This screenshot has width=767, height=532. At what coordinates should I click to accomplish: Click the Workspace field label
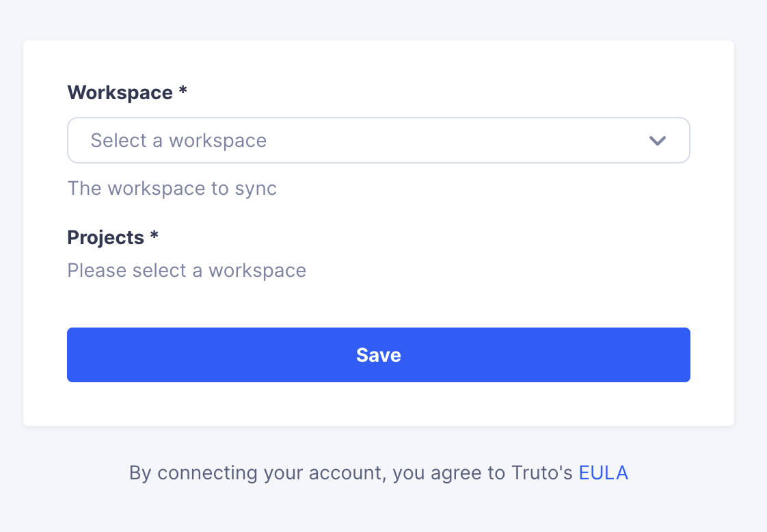click(x=120, y=92)
